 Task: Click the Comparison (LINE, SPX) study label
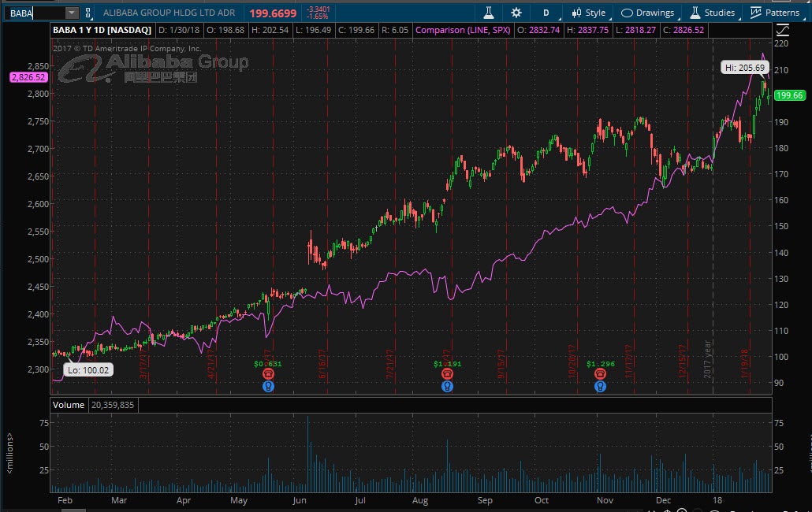tap(463, 30)
